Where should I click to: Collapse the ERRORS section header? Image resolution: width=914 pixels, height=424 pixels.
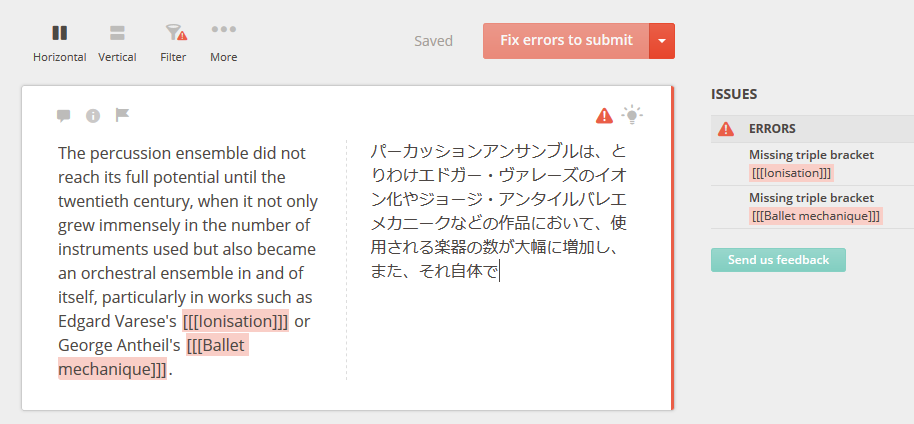[812, 129]
